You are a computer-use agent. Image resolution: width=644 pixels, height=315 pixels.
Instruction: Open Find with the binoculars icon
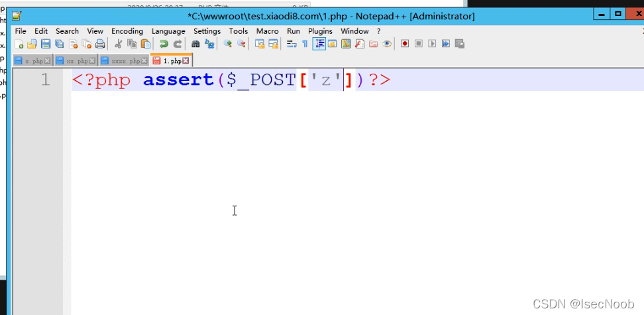pyautogui.click(x=195, y=44)
